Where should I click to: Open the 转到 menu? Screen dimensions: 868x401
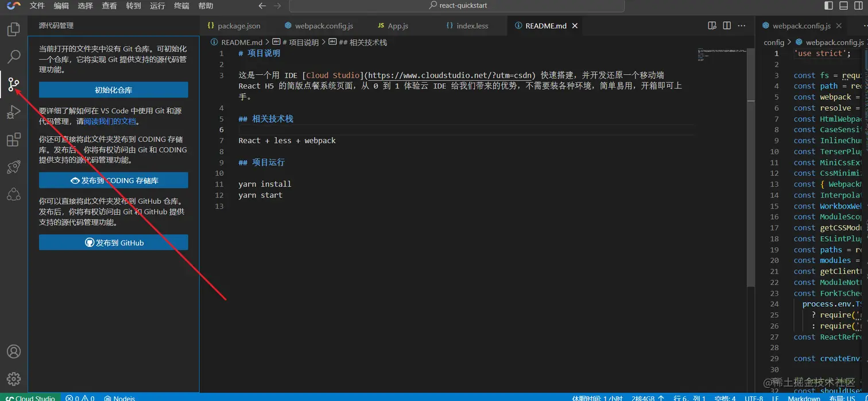133,6
